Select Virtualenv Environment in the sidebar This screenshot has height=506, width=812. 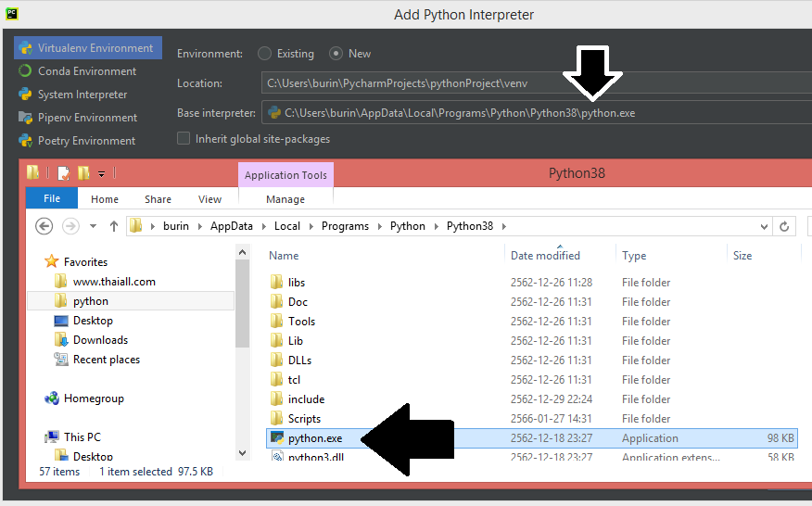click(87, 47)
